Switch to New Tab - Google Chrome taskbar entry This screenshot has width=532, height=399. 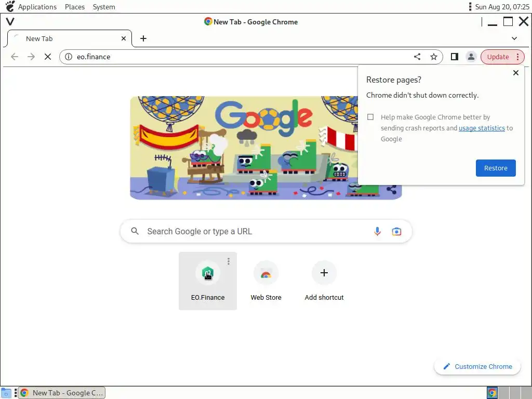tap(62, 393)
